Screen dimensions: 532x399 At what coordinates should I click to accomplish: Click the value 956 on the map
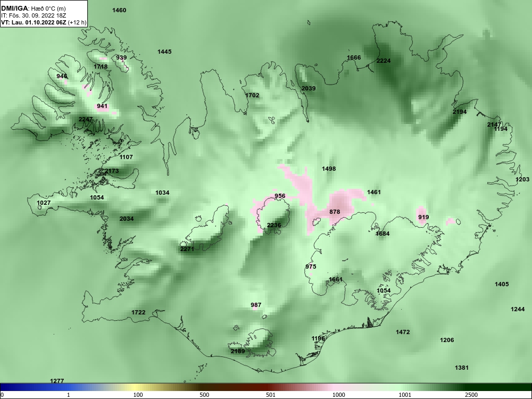(x=280, y=196)
